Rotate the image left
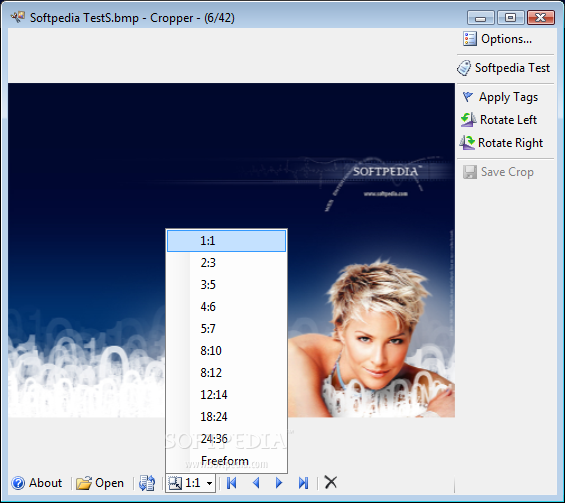This screenshot has width=565, height=503. (499, 120)
